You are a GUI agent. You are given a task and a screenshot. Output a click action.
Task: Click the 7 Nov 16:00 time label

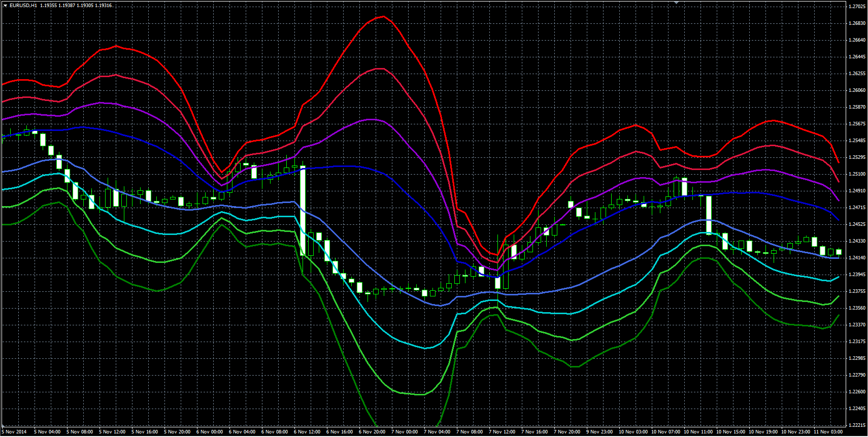tap(535, 432)
